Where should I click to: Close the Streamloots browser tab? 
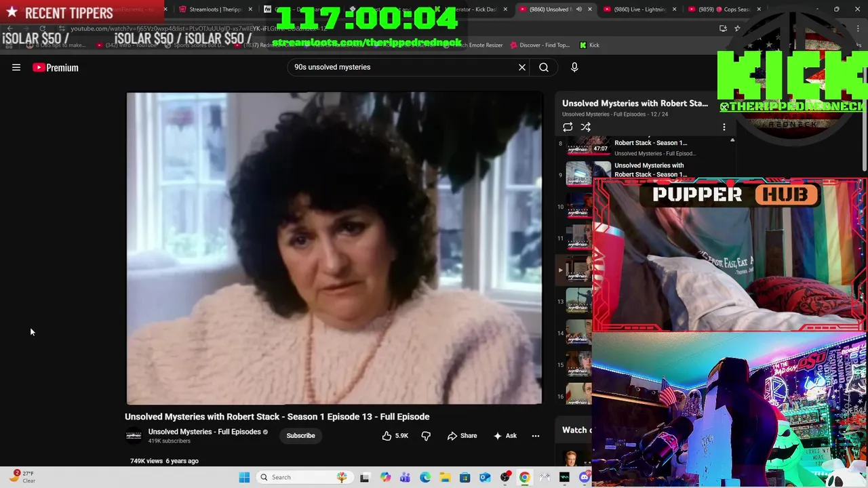250,9
